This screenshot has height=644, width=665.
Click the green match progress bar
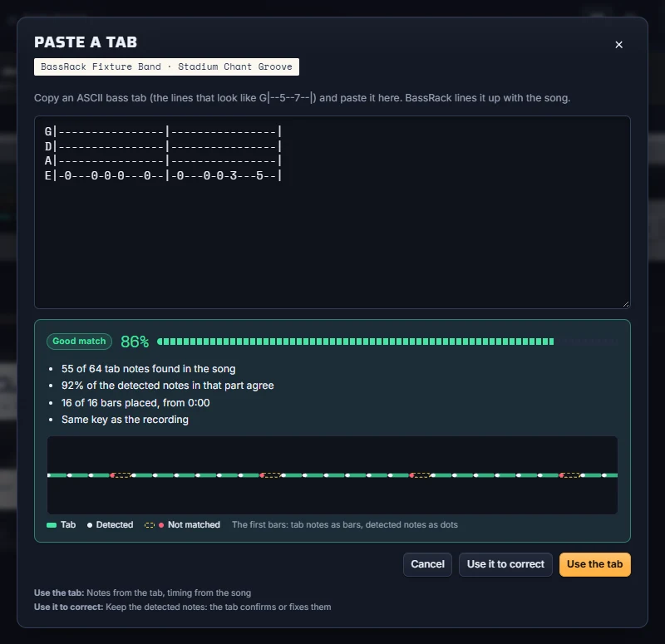coord(387,342)
